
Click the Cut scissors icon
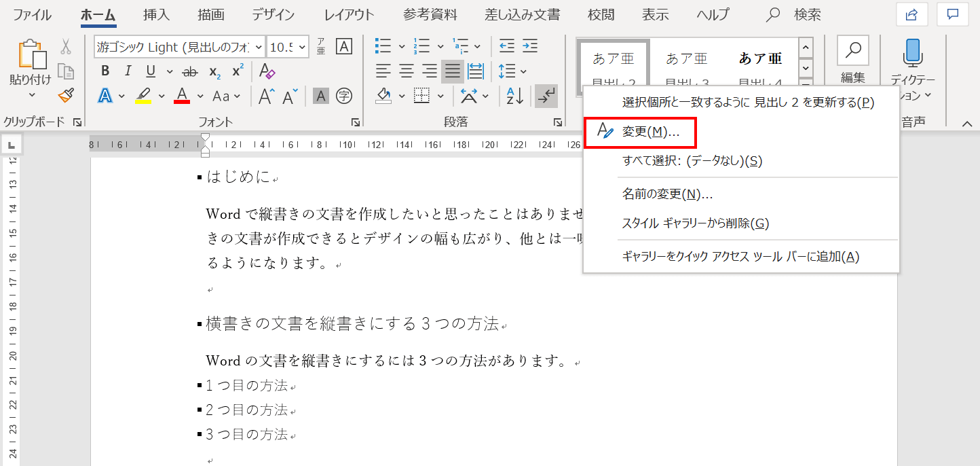[x=66, y=47]
